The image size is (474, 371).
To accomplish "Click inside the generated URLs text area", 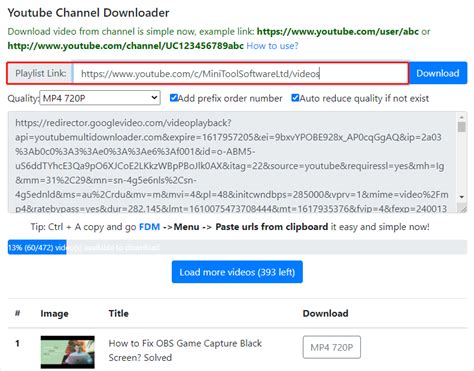I will 232,162.
